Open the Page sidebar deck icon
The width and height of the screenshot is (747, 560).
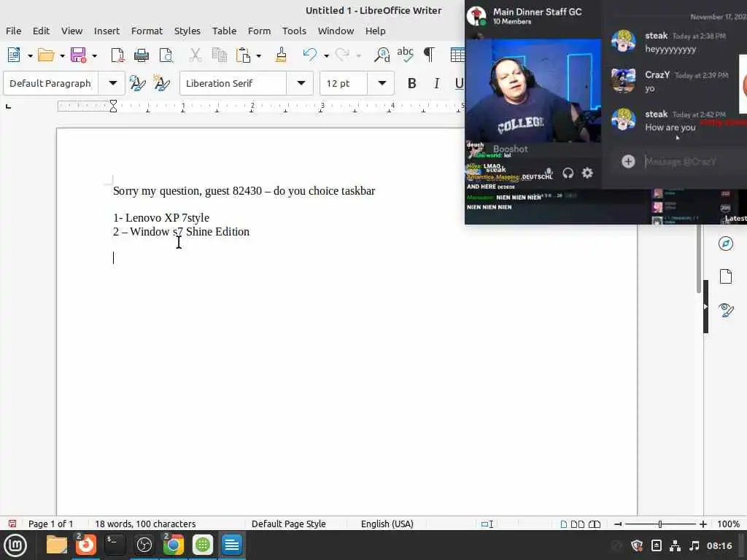[x=726, y=276]
